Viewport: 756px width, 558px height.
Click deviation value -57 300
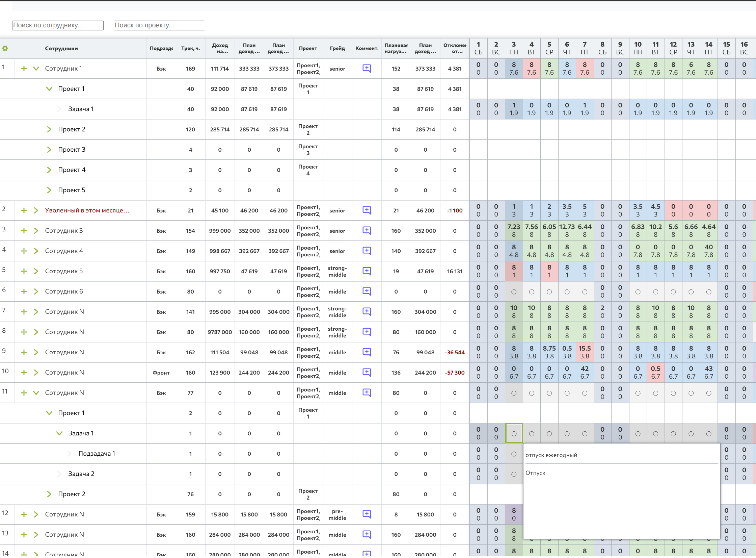(455, 373)
